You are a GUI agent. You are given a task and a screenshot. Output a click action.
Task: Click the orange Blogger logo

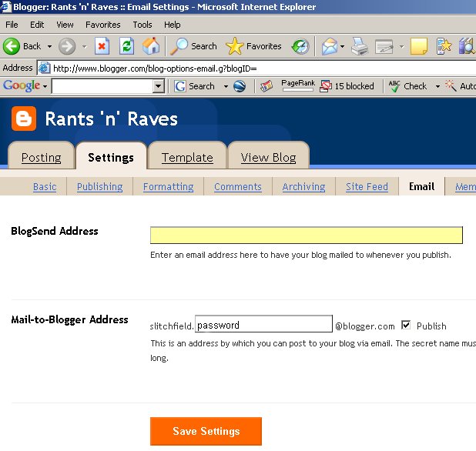[x=24, y=119]
